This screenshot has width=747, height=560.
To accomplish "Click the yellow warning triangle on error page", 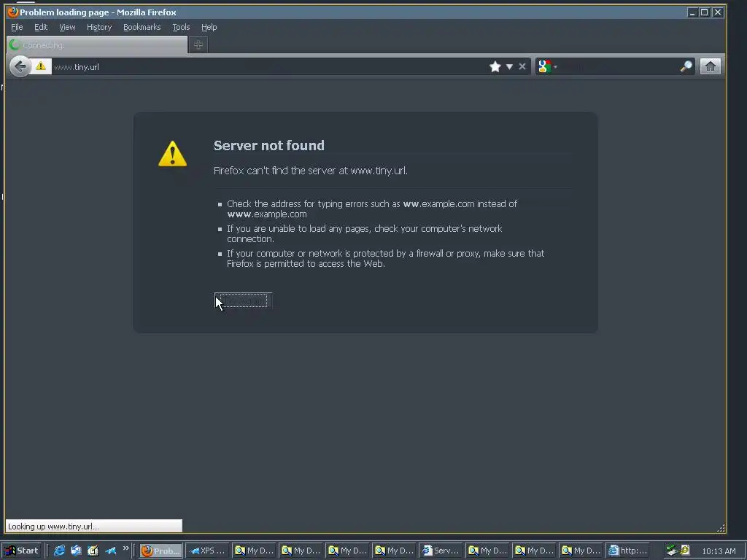I will point(172,153).
